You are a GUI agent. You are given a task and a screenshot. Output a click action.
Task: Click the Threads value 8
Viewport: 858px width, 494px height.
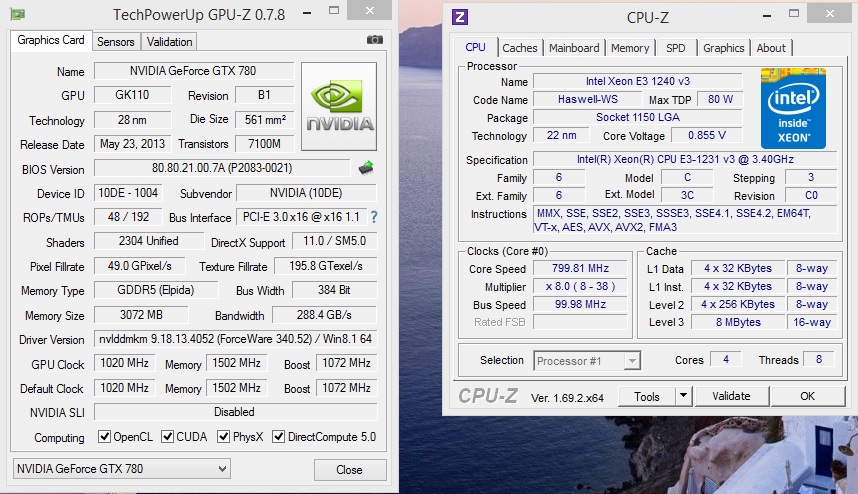pos(819,359)
